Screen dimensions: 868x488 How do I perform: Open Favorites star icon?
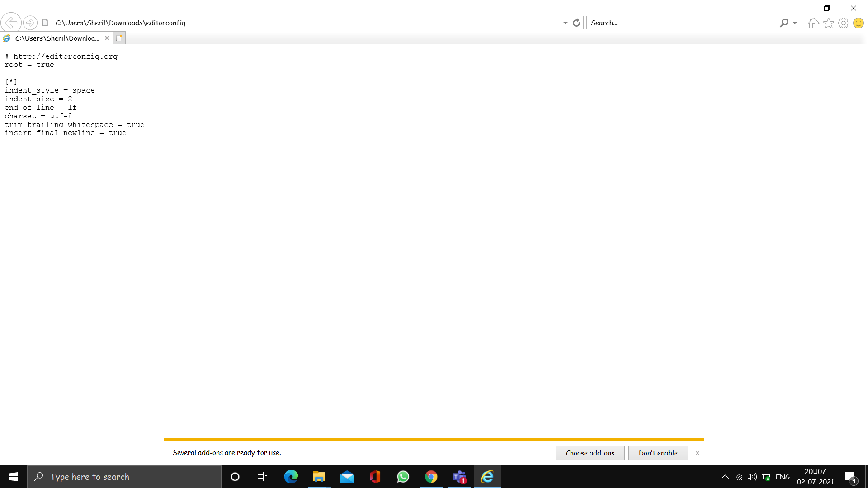828,23
